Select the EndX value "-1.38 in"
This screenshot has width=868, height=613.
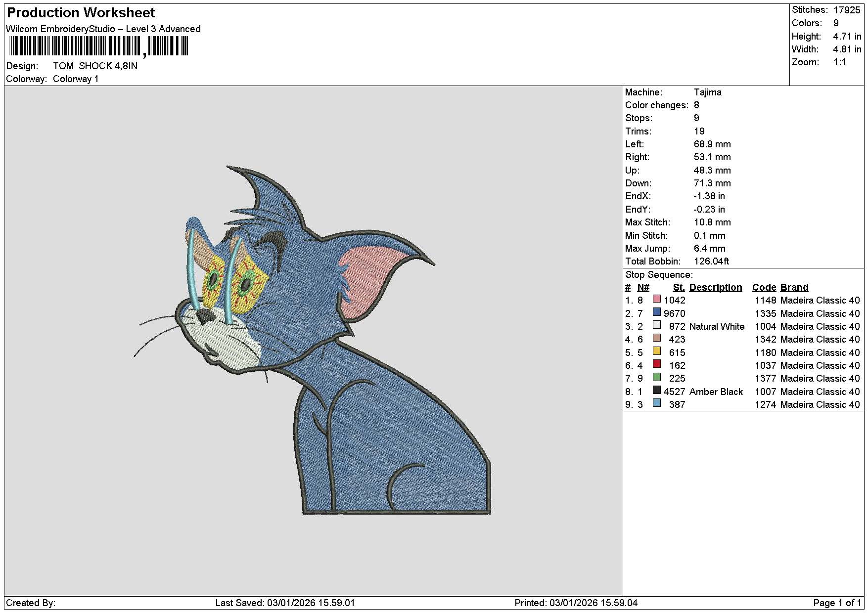[x=709, y=196]
